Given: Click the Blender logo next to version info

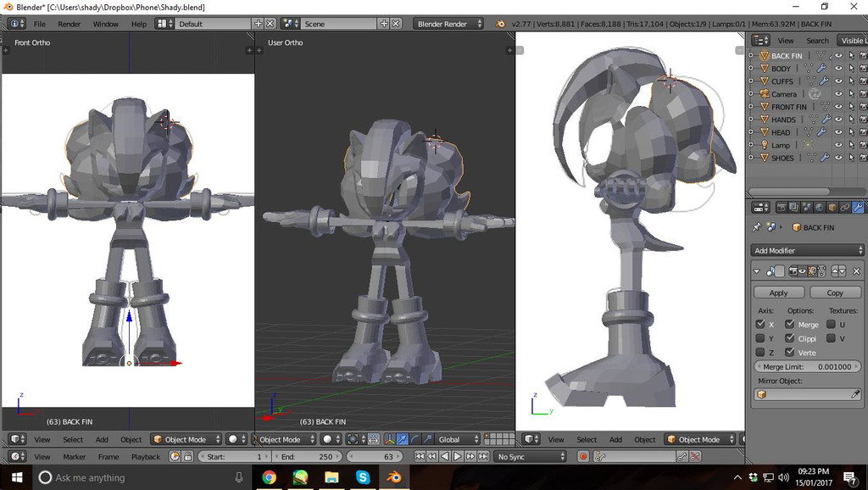Looking at the screenshot, I should pos(500,24).
